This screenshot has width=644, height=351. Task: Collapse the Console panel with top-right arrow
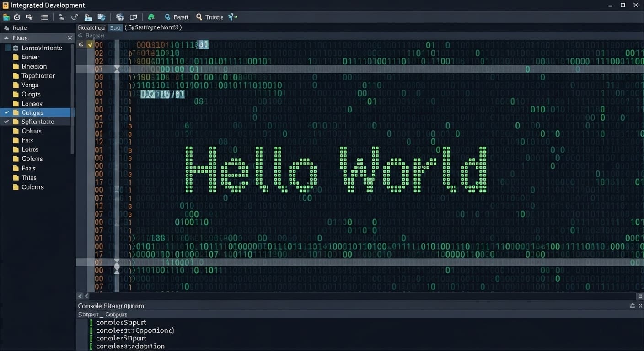(632, 306)
